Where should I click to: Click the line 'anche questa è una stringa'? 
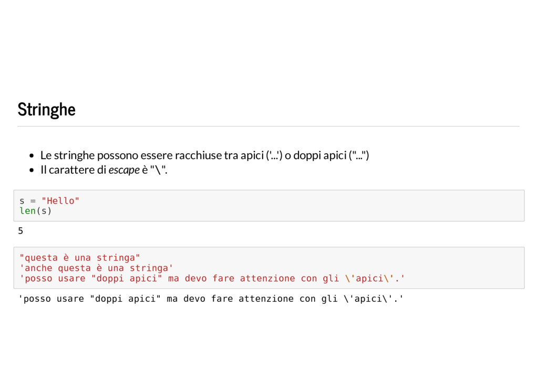point(96,268)
